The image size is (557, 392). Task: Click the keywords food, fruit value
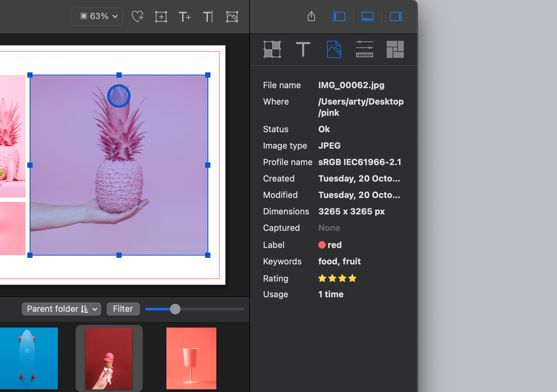(x=339, y=261)
